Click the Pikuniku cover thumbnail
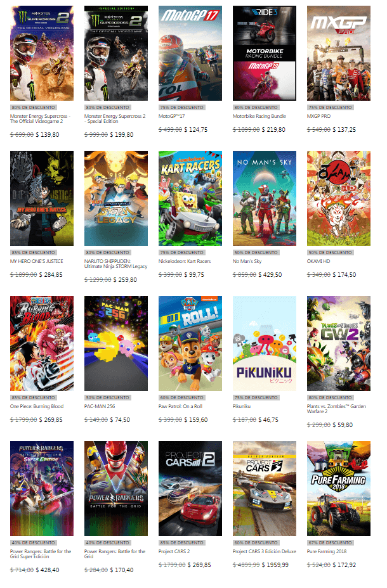The width and height of the screenshot is (387, 588). tap(265, 343)
